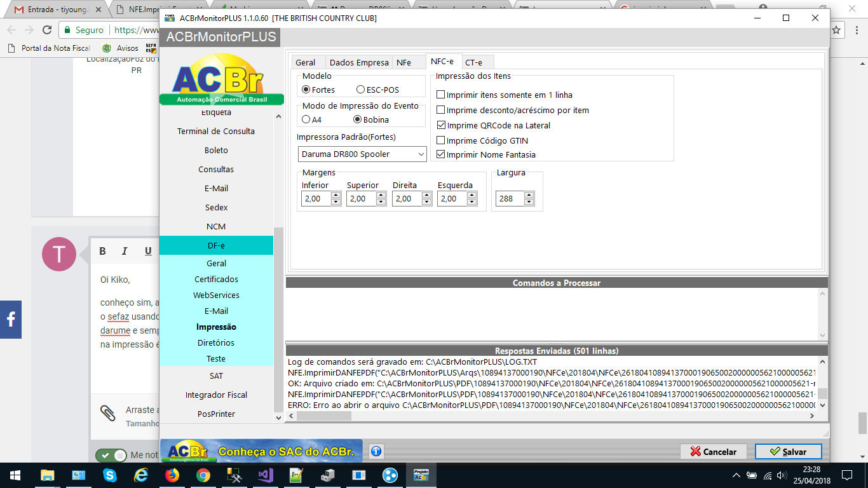Open the Conheça o SAC do ACBr banner

pyautogui.click(x=261, y=451)
